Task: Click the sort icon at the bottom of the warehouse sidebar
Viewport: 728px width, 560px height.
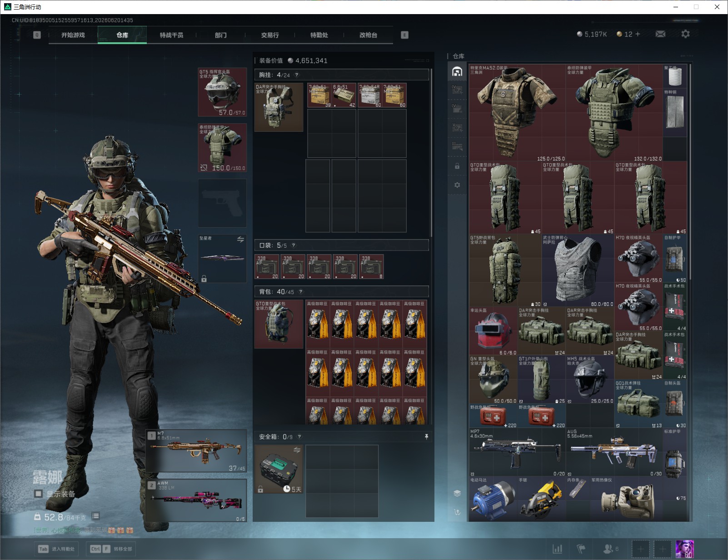Action: 457,512
